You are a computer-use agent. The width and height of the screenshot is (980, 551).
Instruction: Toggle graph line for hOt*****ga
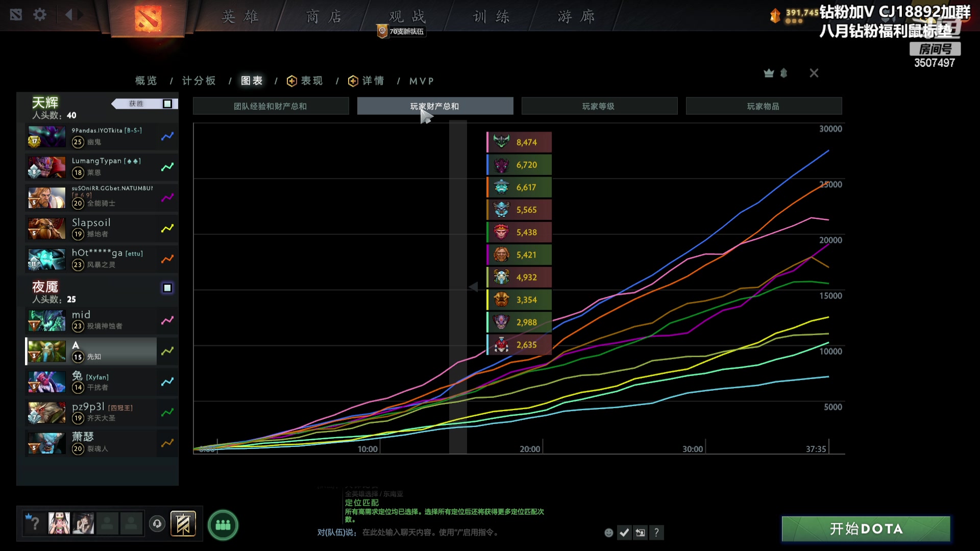[167, 259]
